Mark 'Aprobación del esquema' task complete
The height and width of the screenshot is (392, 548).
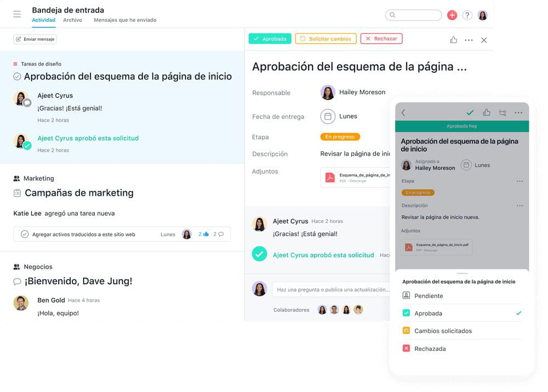coord(17,77)
